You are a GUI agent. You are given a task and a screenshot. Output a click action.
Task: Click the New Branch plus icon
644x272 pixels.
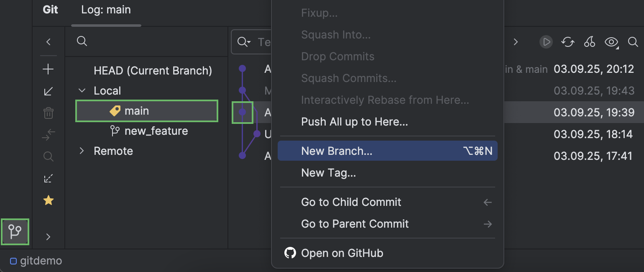48,69
